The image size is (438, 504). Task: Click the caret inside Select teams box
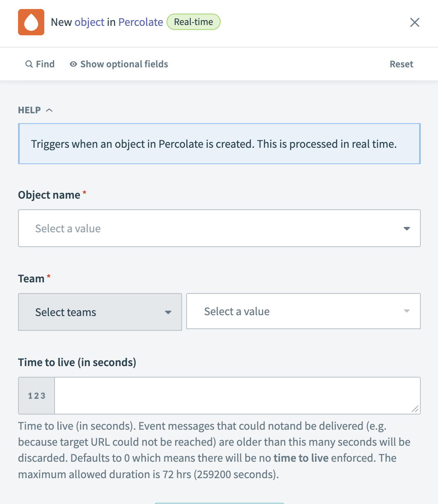[168, 312]
